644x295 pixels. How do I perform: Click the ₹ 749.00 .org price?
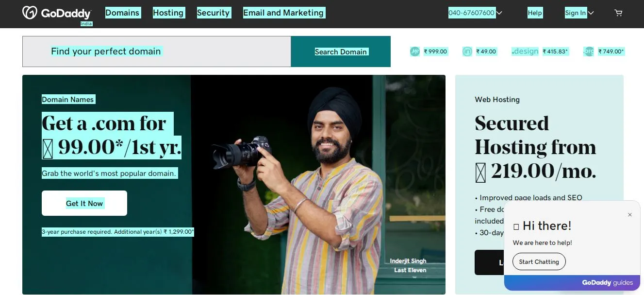[611, 52]
